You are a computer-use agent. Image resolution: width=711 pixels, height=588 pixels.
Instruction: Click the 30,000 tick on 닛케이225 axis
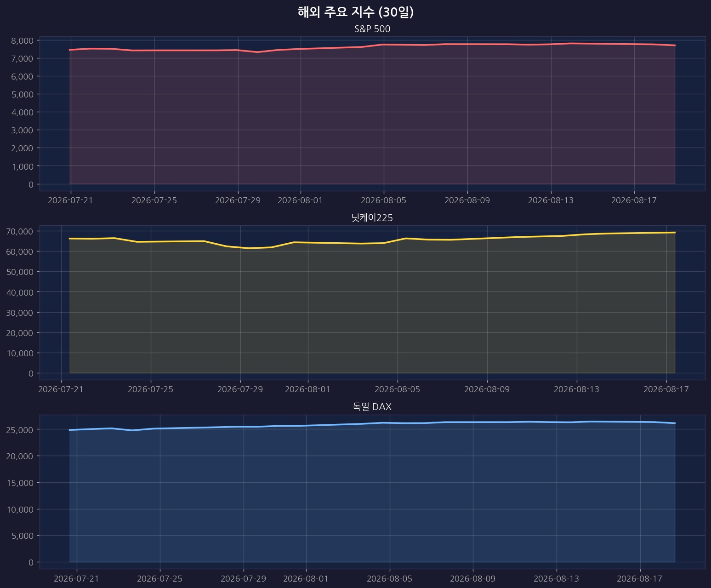pos(21,313)
